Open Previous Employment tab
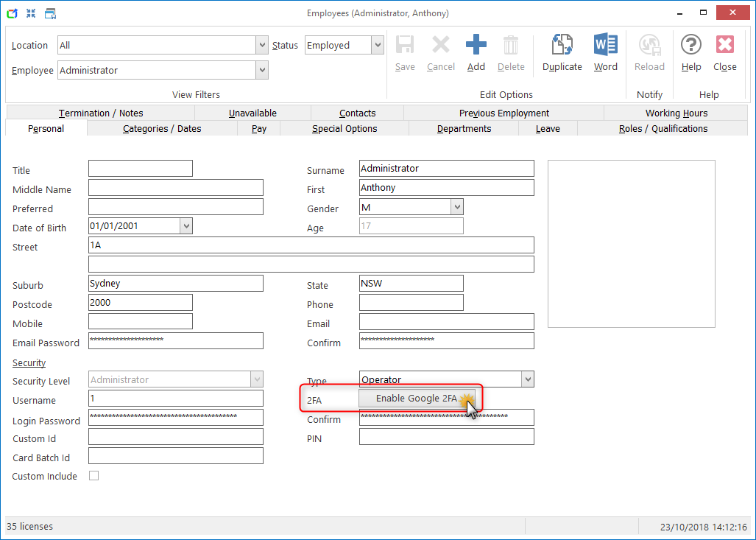756x540 pixels. pyautogui.click(x=504, y=113)
